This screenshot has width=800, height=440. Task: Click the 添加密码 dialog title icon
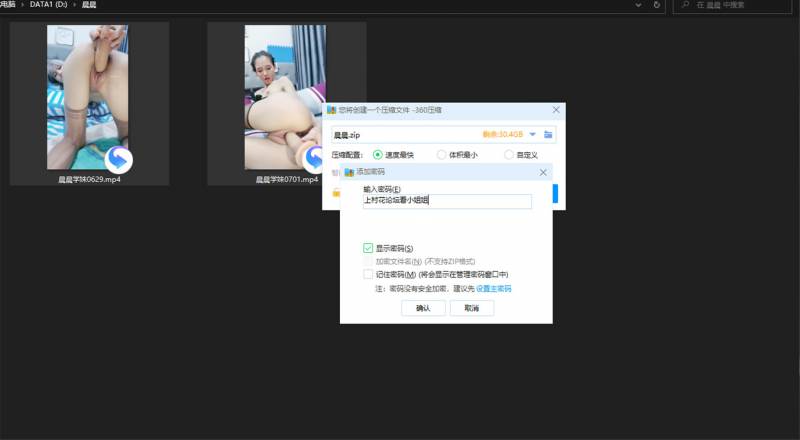coord(349,173)
